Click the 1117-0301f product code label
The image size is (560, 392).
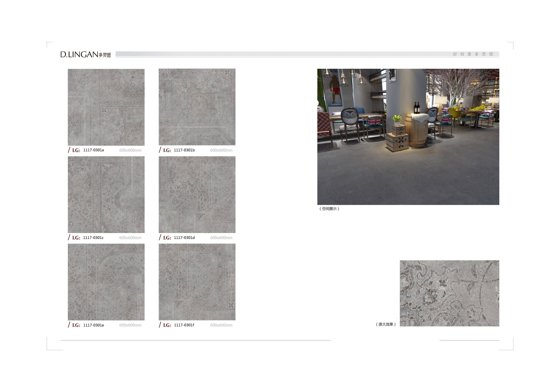tap(184, 325)
